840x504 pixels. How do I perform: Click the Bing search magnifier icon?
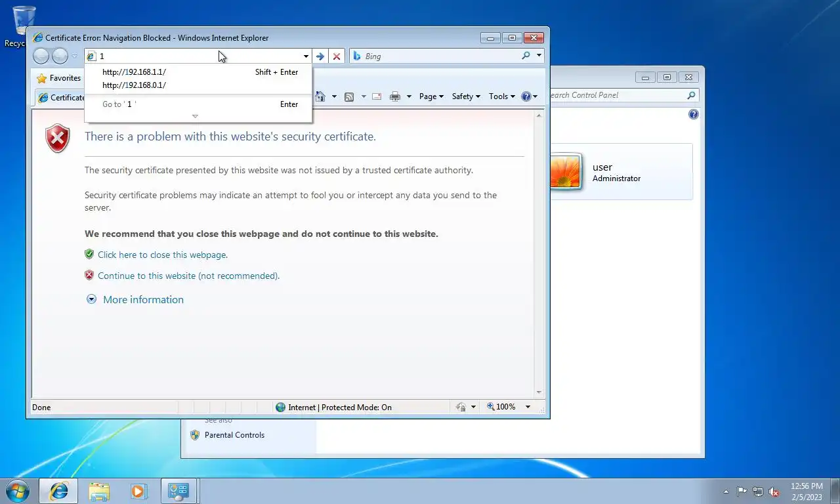click(x=526, y=56)
